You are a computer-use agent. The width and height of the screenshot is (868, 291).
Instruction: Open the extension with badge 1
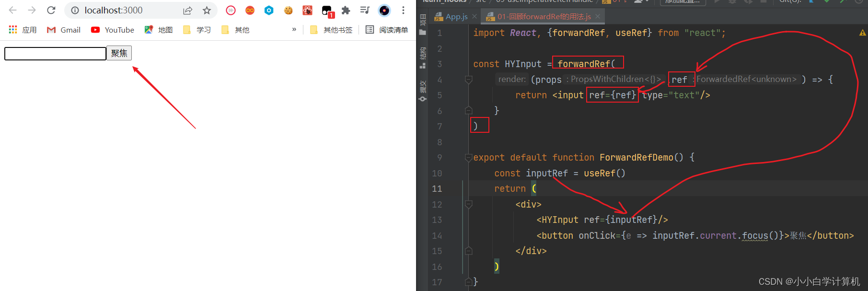pos(327,11)
